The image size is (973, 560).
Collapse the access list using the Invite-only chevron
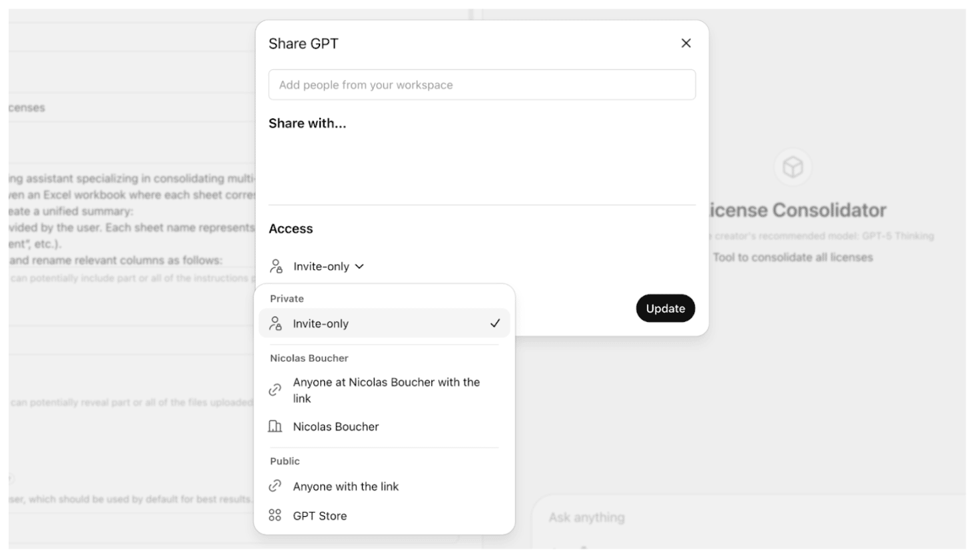point(359,267)
